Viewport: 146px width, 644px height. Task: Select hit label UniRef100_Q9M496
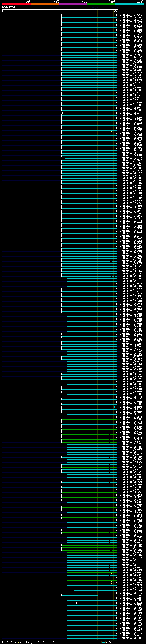coord(131,605)
